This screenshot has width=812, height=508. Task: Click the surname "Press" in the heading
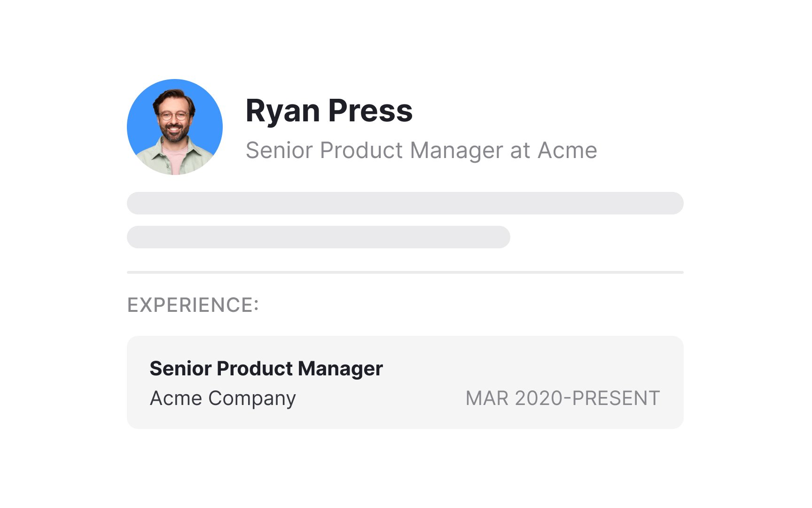point(370,111)
